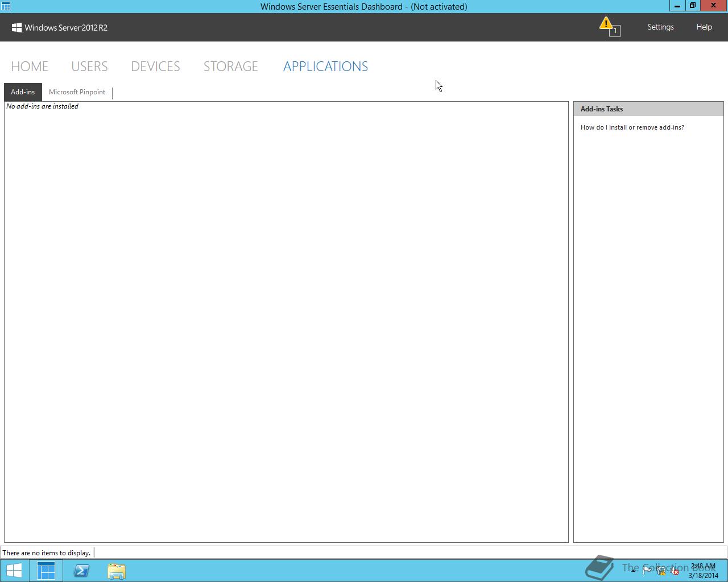
Task: Open Help in the dashboard header
Action: (704, 27)
